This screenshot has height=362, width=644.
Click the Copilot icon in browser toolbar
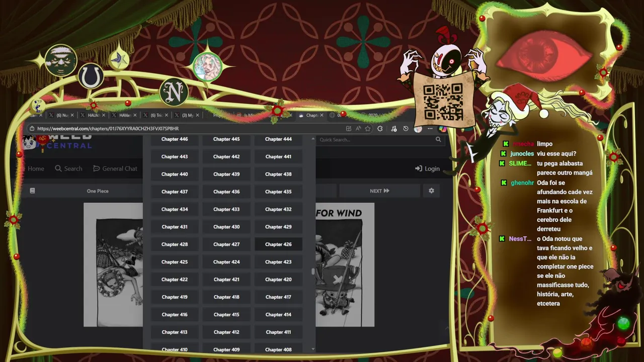click(443, 129)
